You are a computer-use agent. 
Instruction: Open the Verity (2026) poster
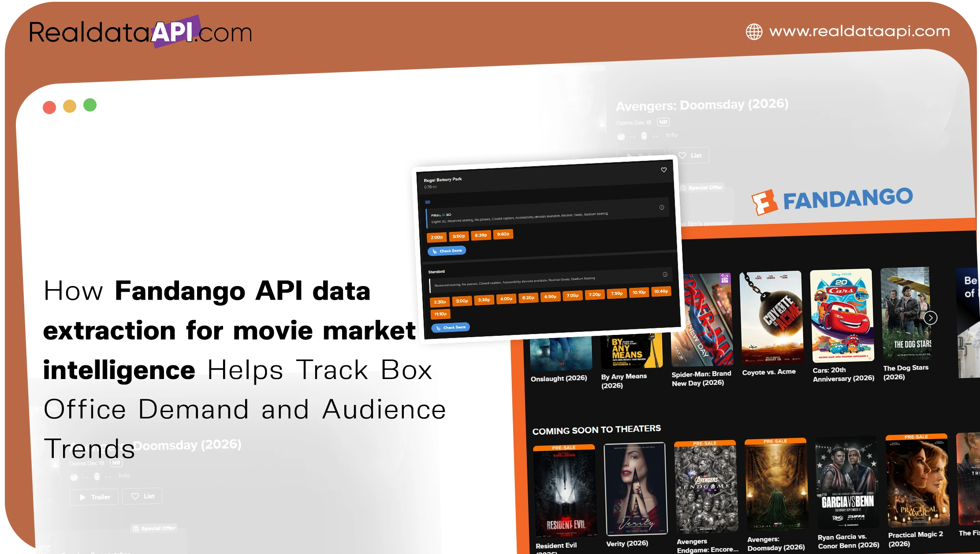pyautogui.click(x=635, y=489)
